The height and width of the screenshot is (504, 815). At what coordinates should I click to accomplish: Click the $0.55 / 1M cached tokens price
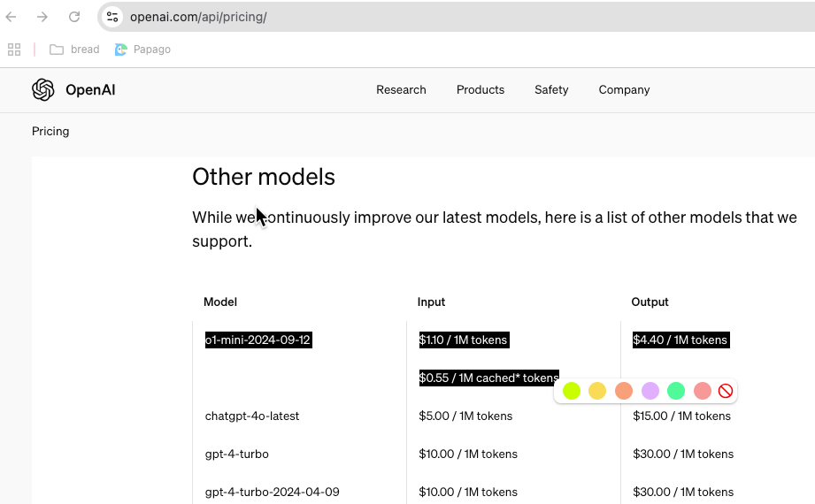click(x=489, y=378)
